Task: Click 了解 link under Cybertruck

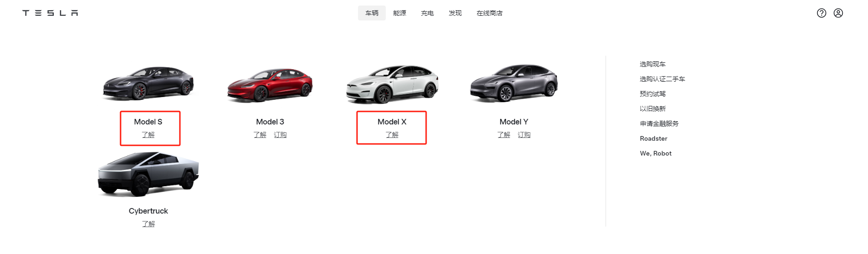Action: click(x=148, y=224)
